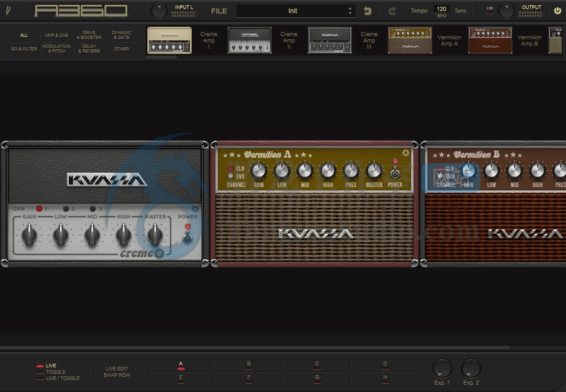Click the Creme II MID knob
This screenshot has width=566, height=392.
point(92,235)
